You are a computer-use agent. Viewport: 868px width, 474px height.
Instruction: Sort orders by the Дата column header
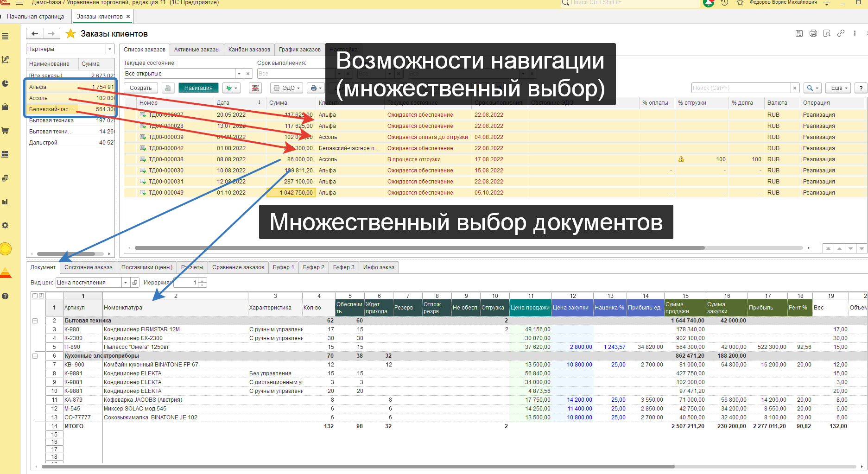(240, 103)
